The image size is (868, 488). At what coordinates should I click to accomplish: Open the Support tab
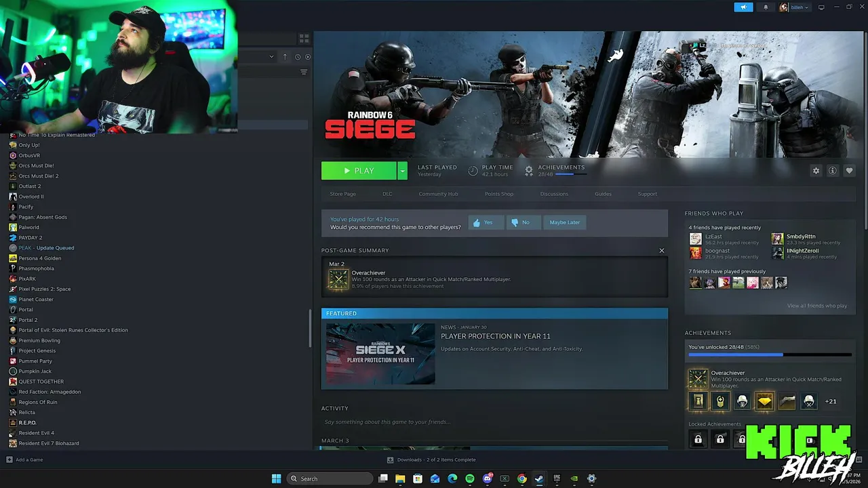pyautogui.click(x=647, y=194)
